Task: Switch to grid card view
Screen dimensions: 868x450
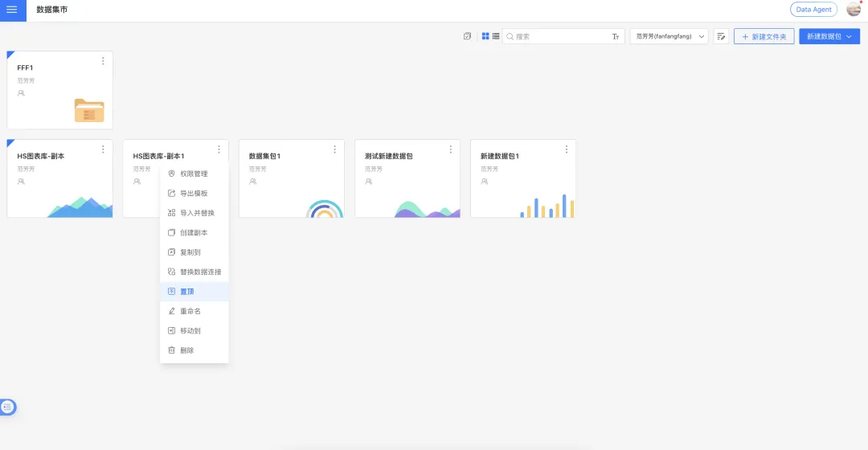Action: [485, 36]
